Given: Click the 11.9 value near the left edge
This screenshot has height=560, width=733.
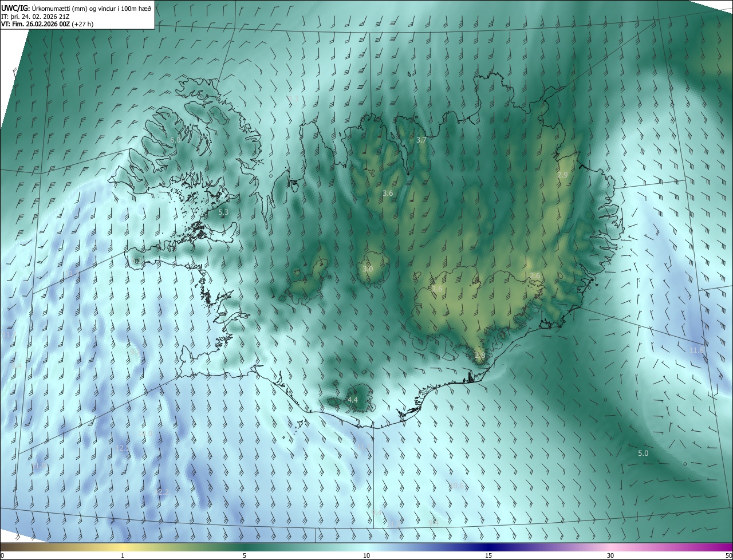Looking at the screenshot, I should point(38,466).
